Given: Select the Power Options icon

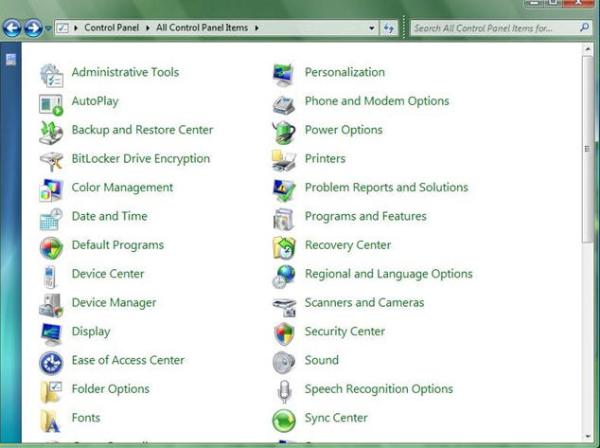Looking at the screenshot, I should point(284,132).
